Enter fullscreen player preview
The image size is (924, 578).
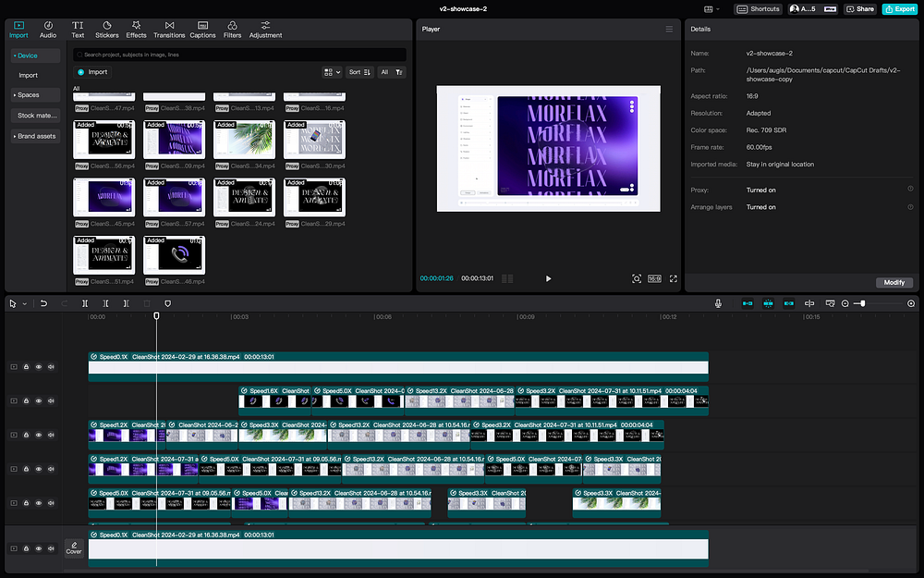coord(673,278)
